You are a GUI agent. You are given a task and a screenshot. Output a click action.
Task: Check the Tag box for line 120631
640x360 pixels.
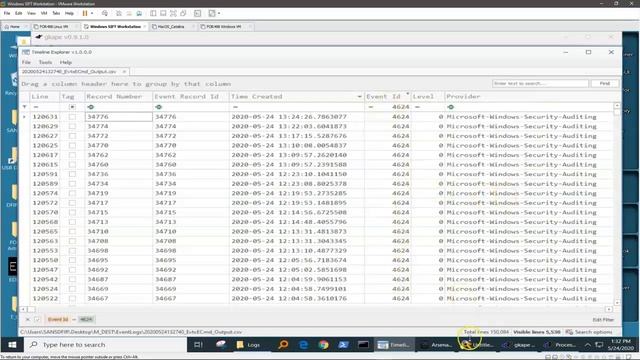(72, 117)
